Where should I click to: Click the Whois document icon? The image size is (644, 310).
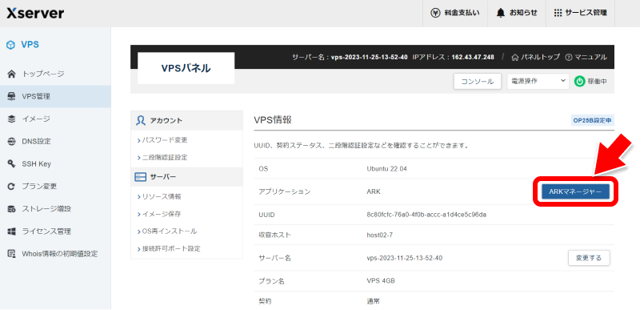click(x=11, y=254)
